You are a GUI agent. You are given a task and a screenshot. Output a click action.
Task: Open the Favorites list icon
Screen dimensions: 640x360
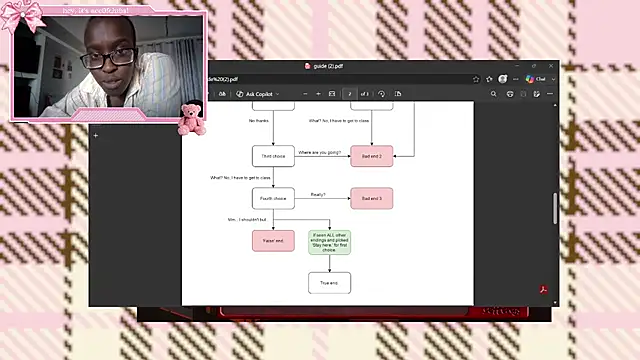pos(489,79)
